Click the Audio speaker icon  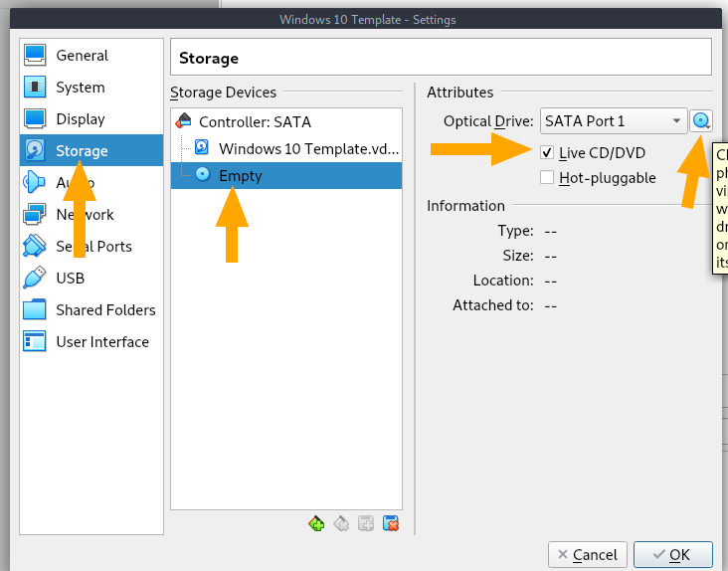[34, 182]
